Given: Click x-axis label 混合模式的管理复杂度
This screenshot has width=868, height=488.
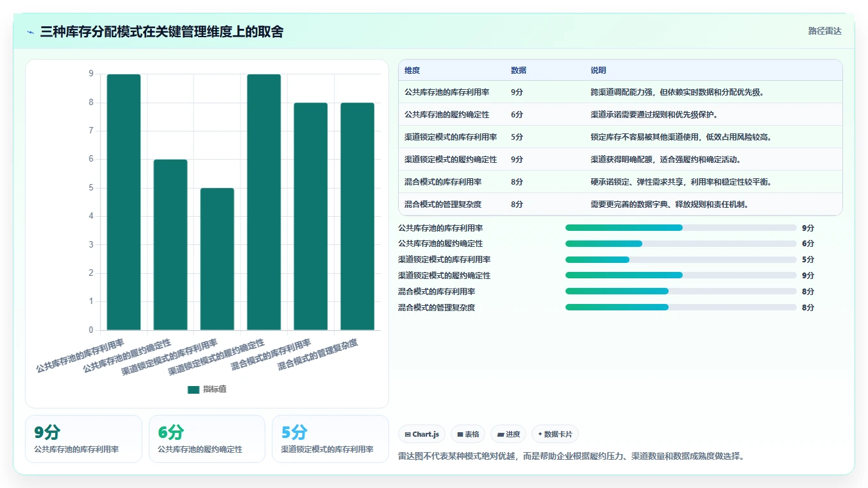Looking at the screenshot, I should pos(317,356).
